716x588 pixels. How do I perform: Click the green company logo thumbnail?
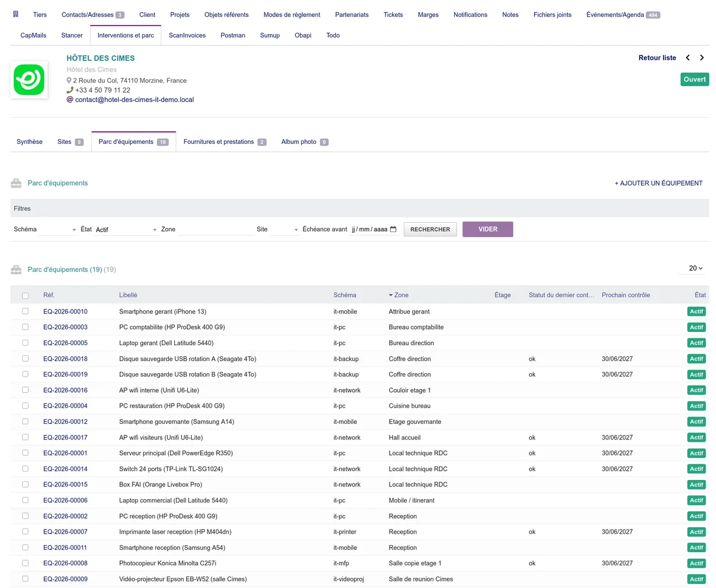pyautogui.click(x=29, y=79)
